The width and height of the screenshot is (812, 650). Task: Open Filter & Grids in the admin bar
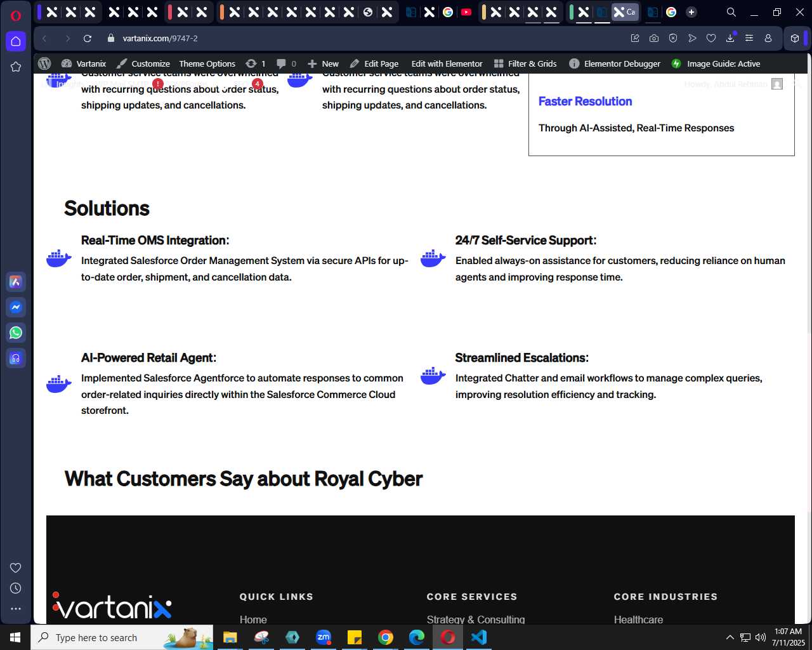[x=525, y=63]
